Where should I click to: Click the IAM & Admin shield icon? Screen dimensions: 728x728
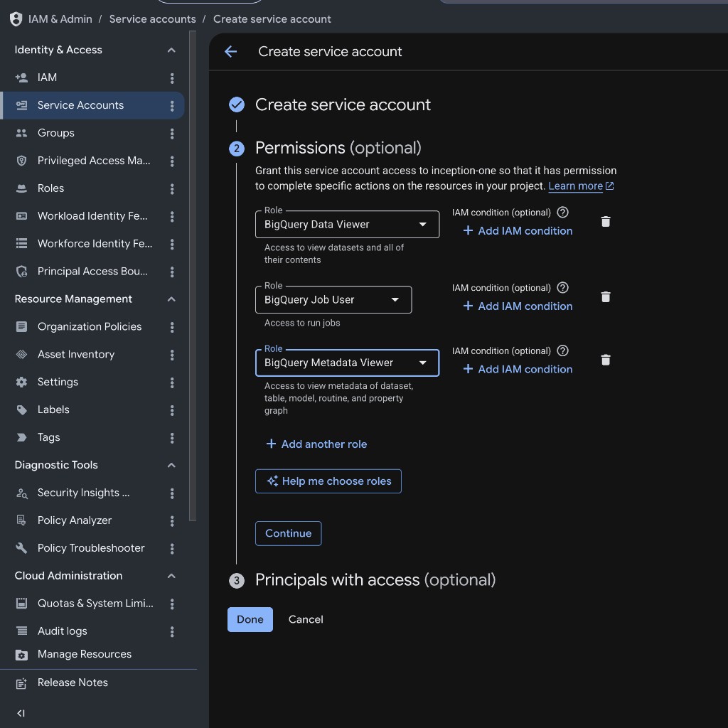tap(16, 19)
